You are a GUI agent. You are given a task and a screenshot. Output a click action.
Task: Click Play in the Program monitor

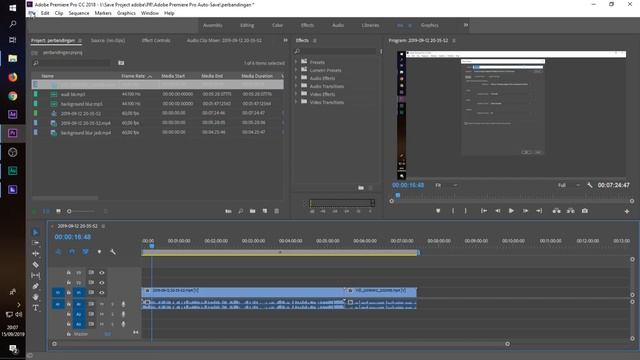tap(511, 211)
